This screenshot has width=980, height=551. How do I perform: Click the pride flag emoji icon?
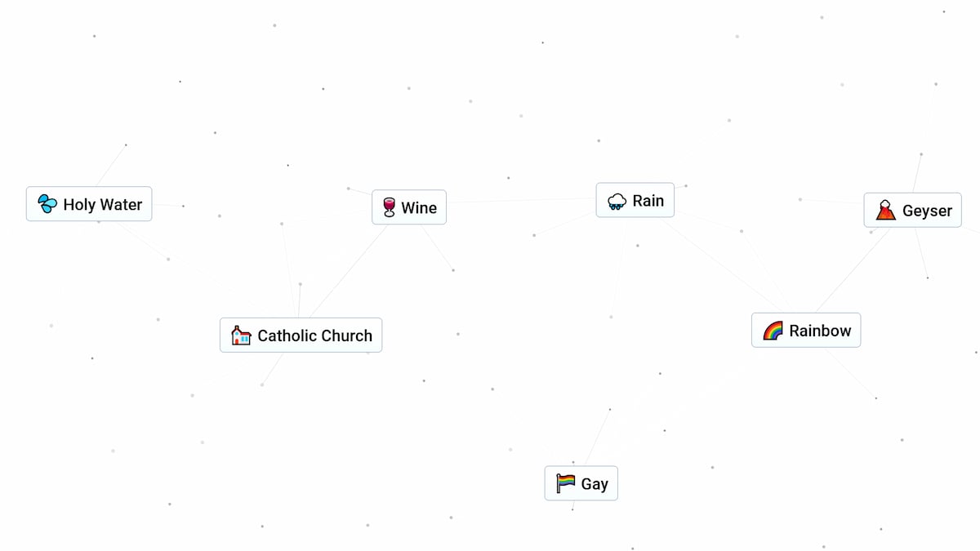click(566, 483)
